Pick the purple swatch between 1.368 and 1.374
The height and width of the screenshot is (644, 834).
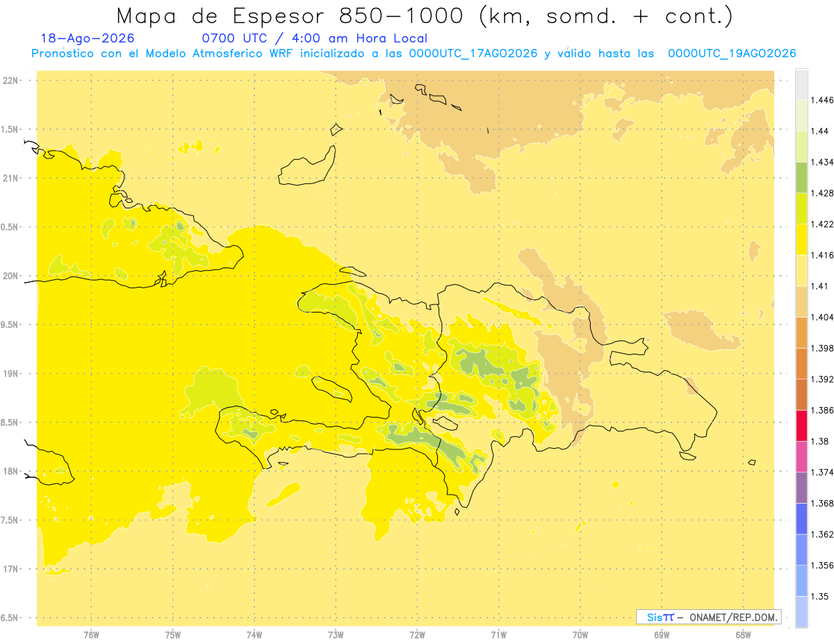tap(801, 488)
